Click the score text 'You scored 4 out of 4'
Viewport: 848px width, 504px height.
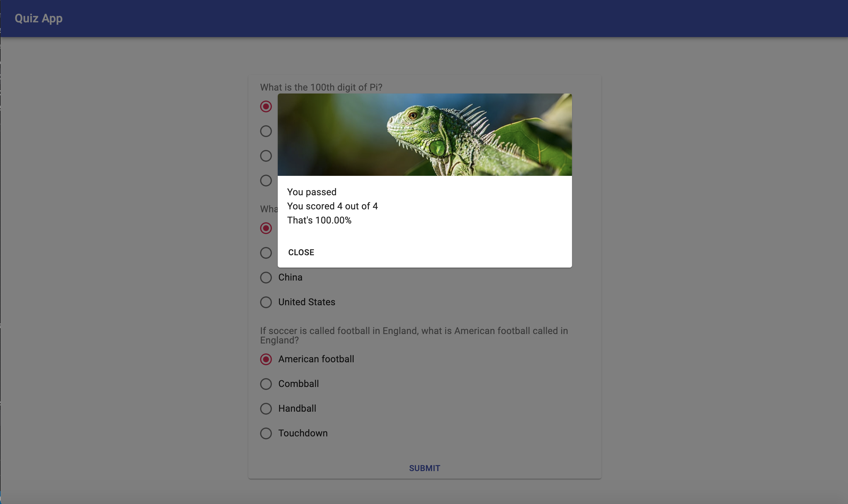tap(332, 206)
